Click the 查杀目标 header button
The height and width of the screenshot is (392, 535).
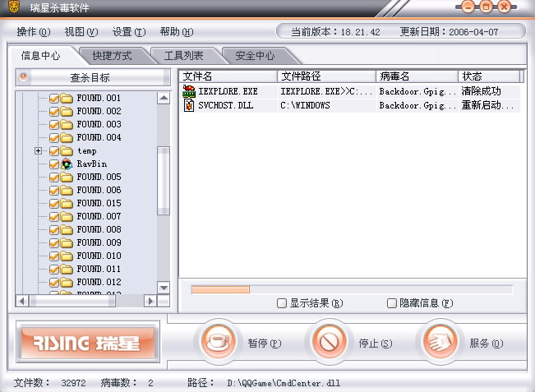point(93,77)
